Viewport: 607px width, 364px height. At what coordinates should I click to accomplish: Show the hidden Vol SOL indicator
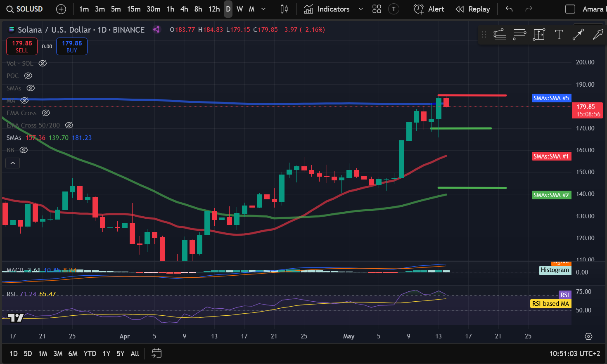click(43, 63)
